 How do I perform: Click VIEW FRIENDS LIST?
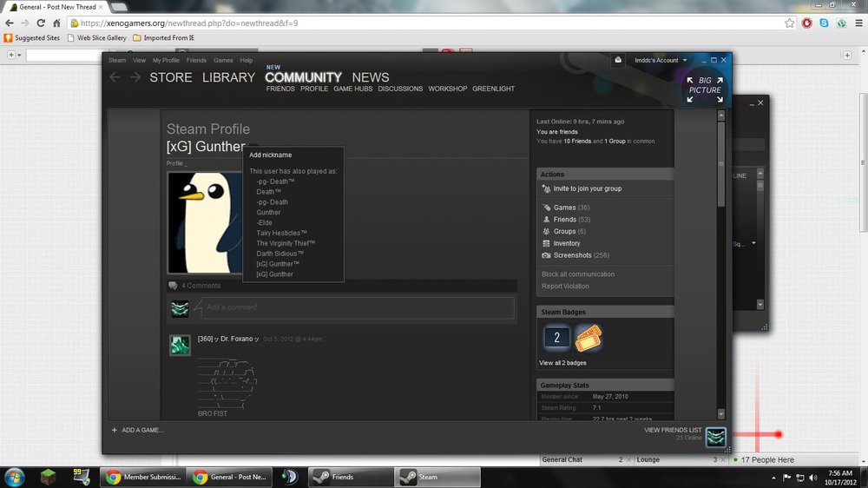pos(673,431)
